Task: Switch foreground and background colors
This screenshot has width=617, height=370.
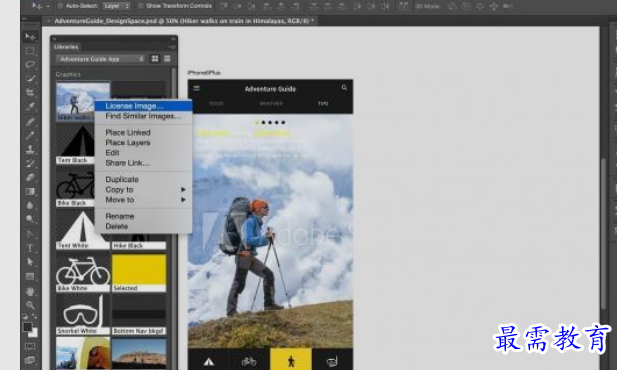Action: [34, 317]
